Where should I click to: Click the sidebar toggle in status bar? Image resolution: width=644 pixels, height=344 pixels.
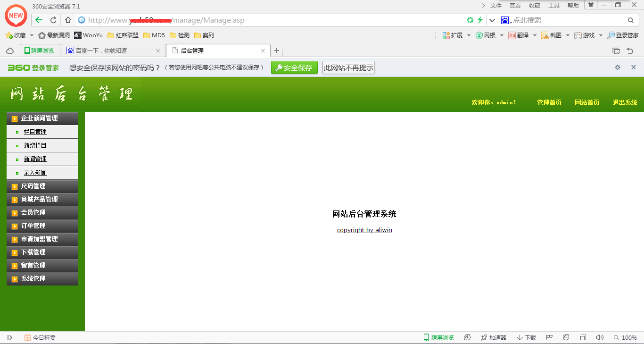(x=10, y=337)
